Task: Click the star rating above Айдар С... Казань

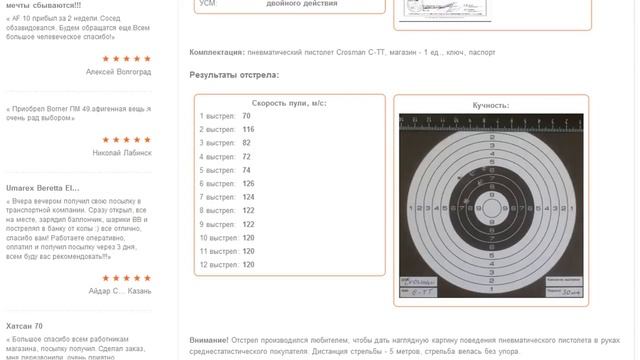Action: (127, 278)
